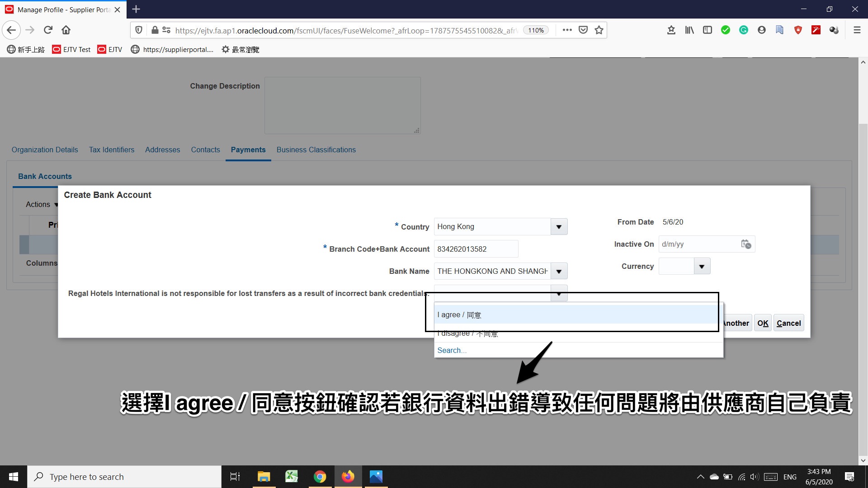The image size is (868, 488).
Task: Select I agree / 同意 option
Action: [x=578, y=315]
